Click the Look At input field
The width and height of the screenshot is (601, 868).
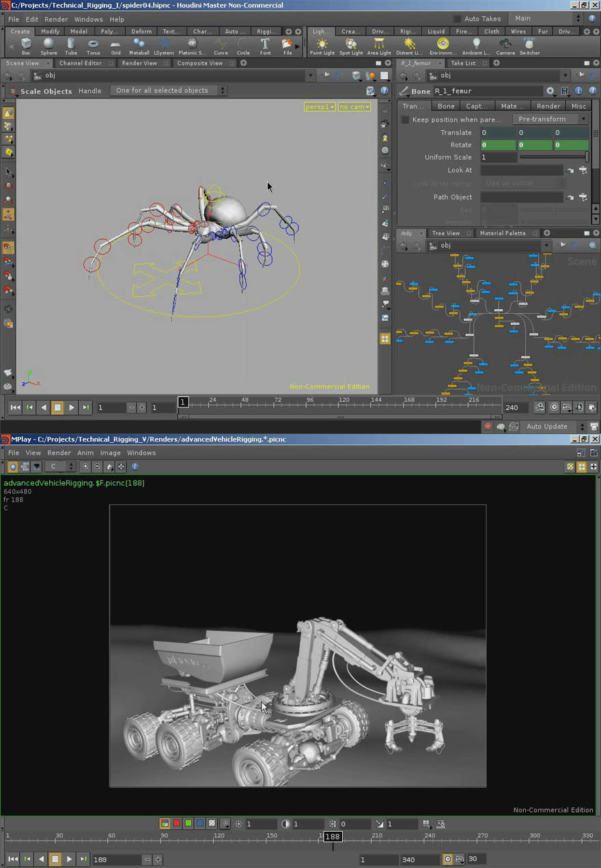(x=522, y=171)
